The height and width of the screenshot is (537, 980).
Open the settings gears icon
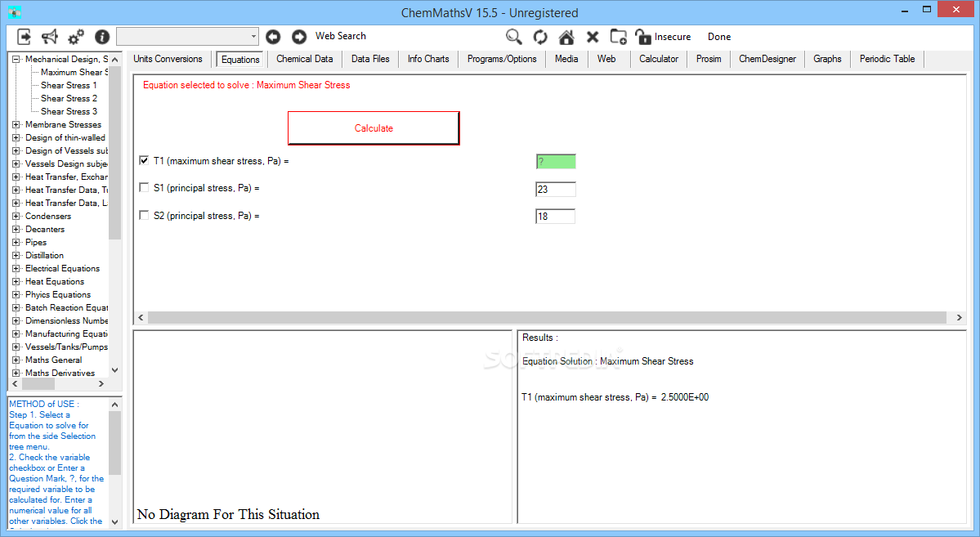(x=76, y=38)
